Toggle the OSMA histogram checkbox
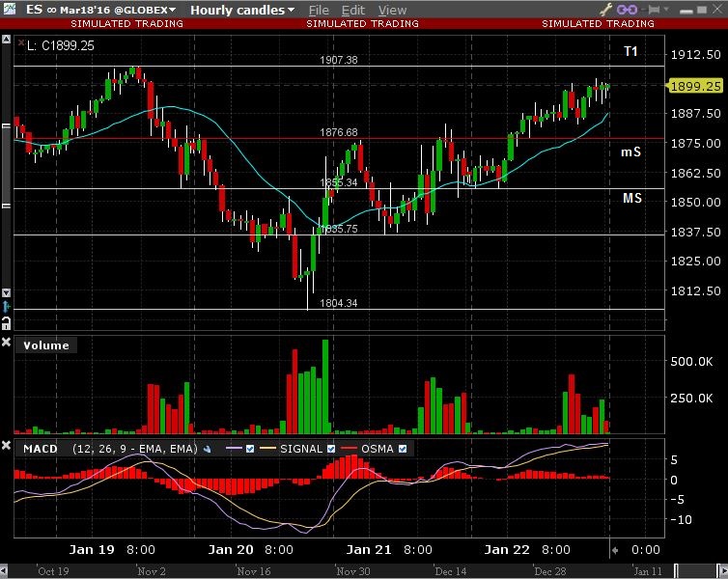 (x=403, y=449)
